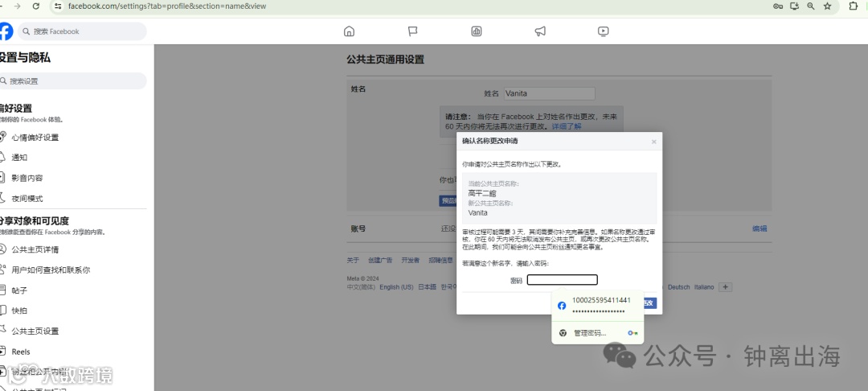Click the 心情偏好设置 icon
The width and height of the screenshot is (868, 391).
pyautogui.click(x=2, y=137)
